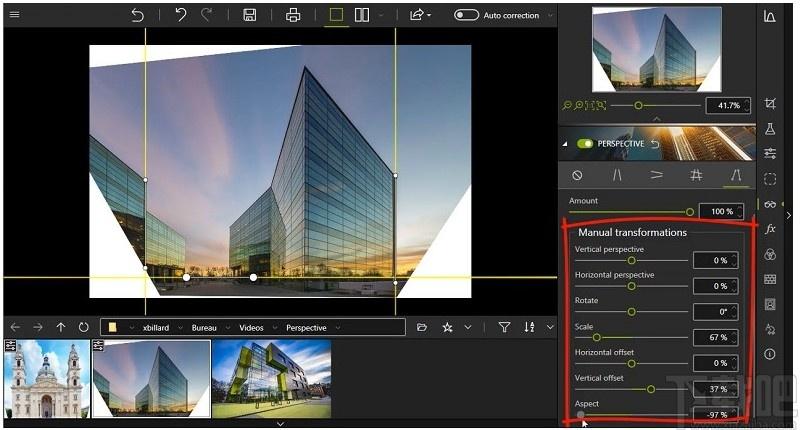Undo the last edit
The image size is (800, 430).
(x=181, y=14)
